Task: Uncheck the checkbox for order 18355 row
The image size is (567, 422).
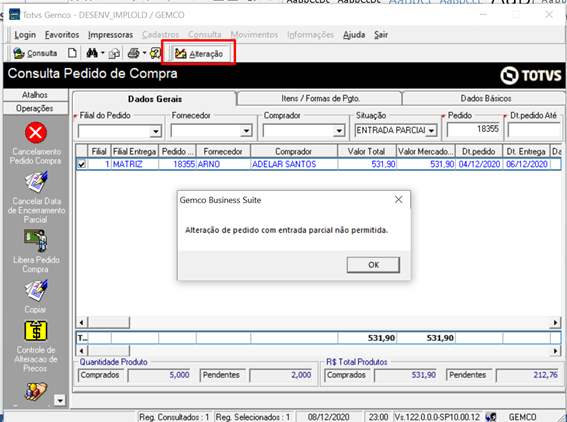Action: pos(82,164)
